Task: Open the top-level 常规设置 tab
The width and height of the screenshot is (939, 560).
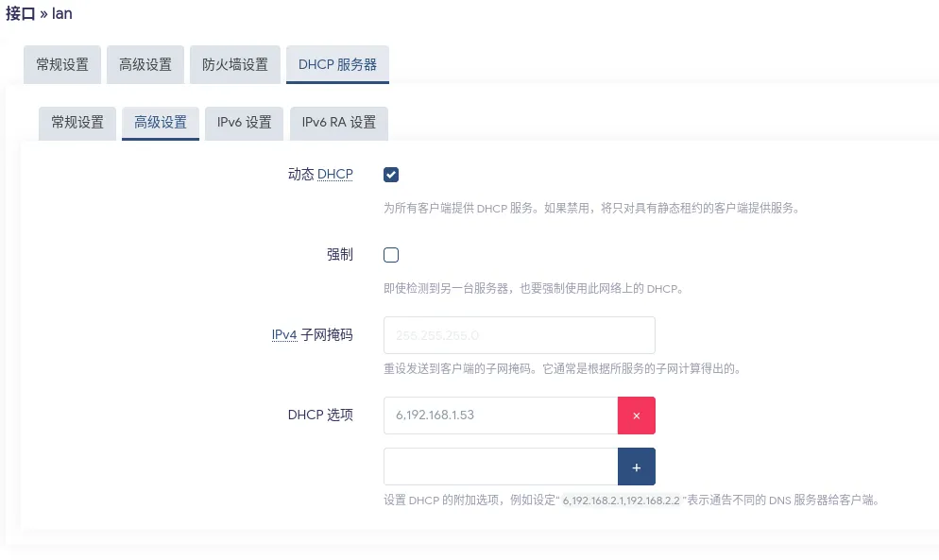Action: click(x=62, y=64)
